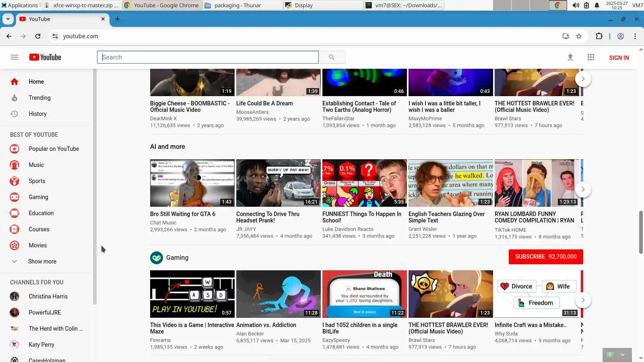Click the page vertical scrollbar thumb
Screen dimensions: 644x362
coord(641,232)
